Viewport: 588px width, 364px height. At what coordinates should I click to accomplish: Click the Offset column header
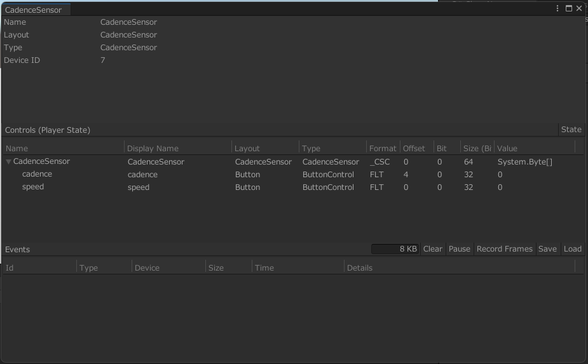coord(417,149)
